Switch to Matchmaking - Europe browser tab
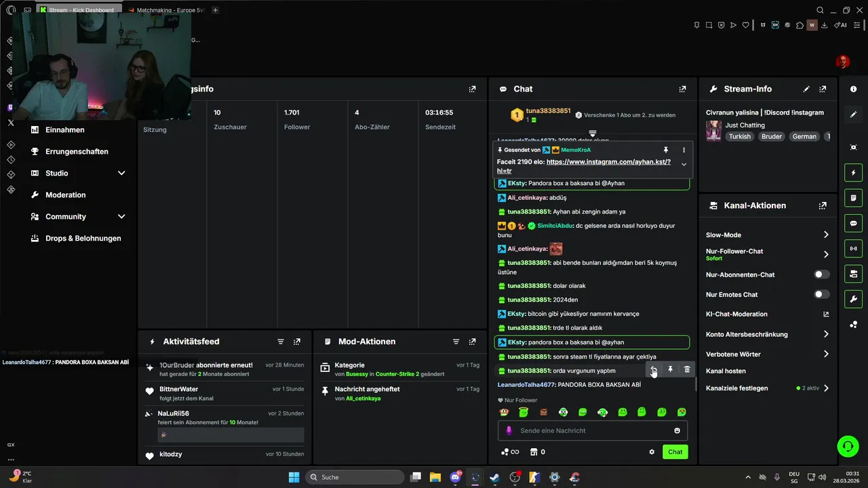The width and height of the screenshot is (868, 488). click(167, 10)
